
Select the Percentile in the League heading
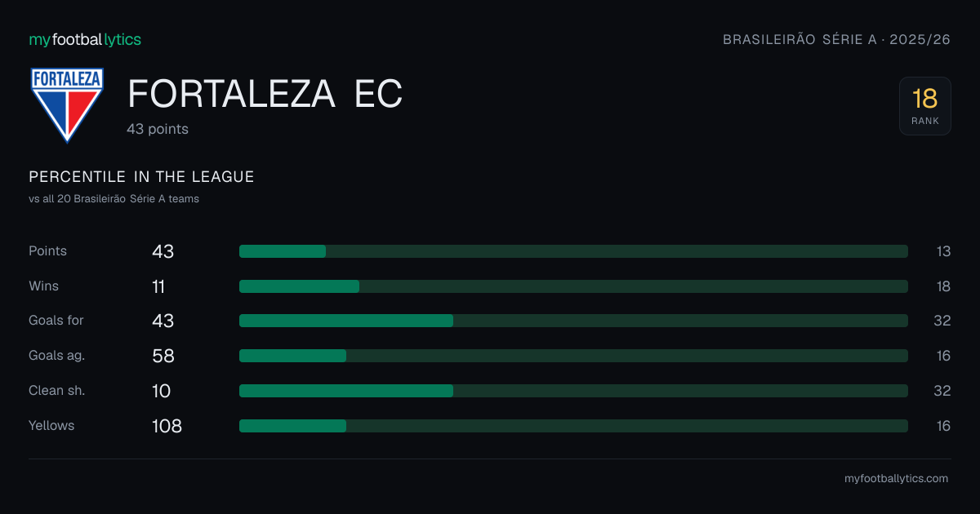(141, 177)
